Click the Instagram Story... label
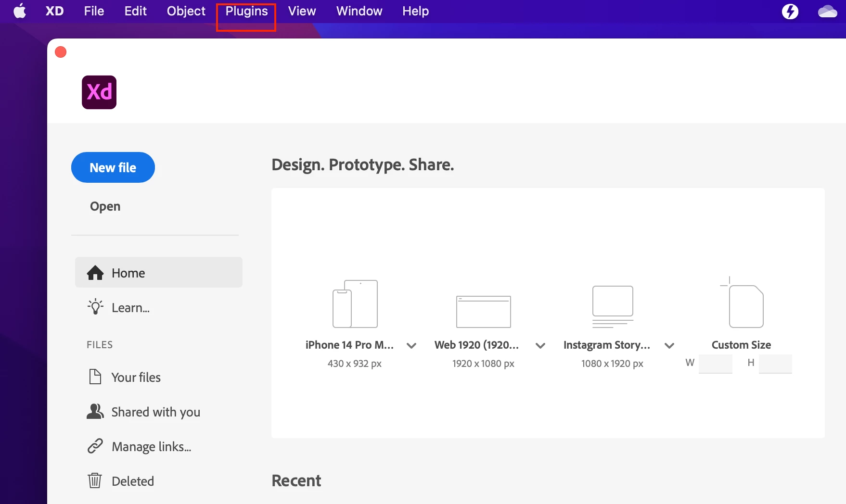846x504 pixels. tap(606, 345)
